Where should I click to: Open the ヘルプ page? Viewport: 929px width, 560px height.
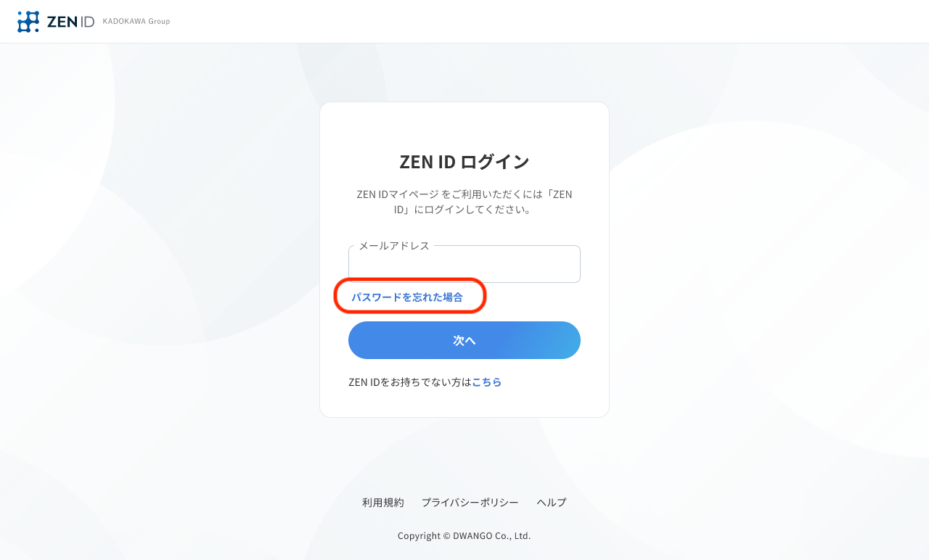point(552,502)
